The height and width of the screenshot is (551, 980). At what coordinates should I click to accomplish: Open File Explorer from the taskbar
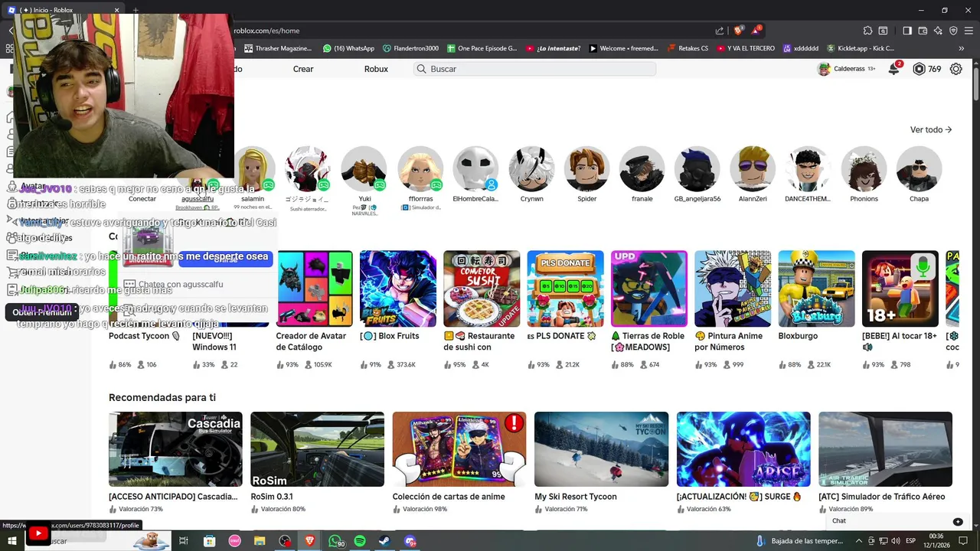tap(260, 541)
